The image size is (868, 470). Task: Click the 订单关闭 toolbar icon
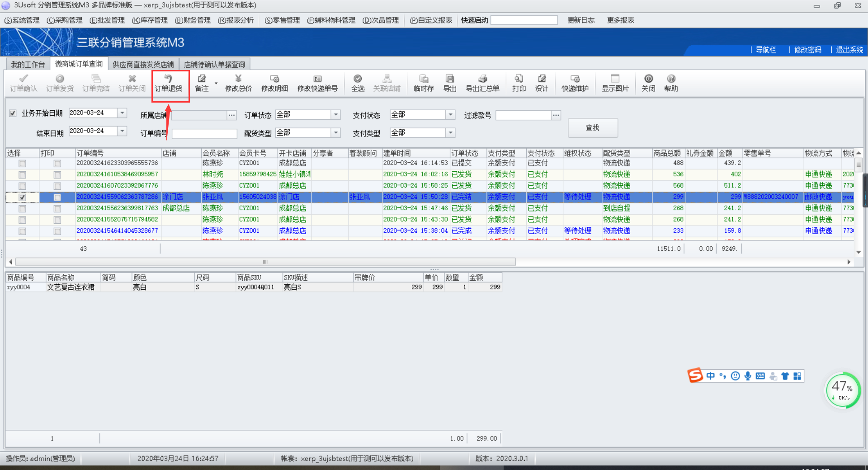pyautogui.click(x=132, y=83)
